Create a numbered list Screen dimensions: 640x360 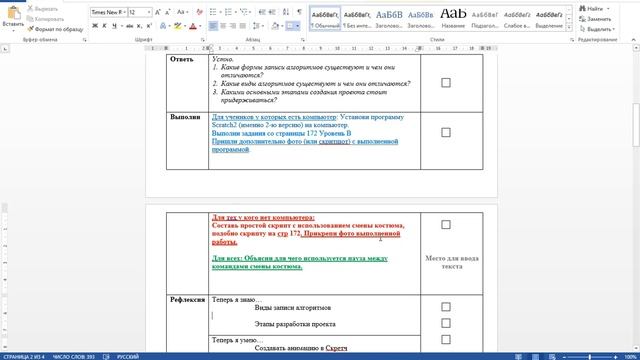(x=228, y=12)
